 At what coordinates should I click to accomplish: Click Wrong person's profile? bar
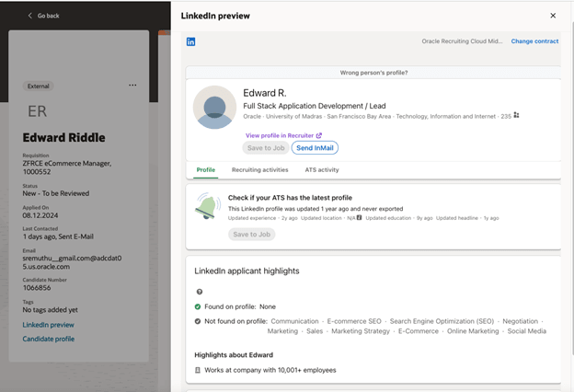point(373,73)
